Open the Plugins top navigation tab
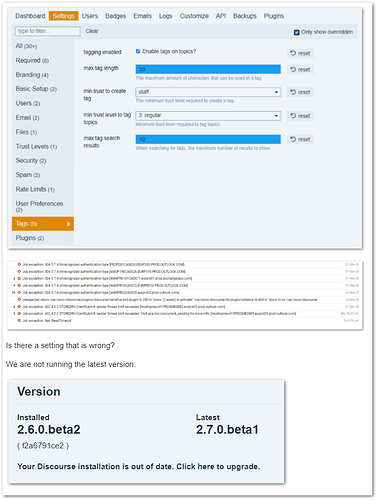Viewport: 377px width, 500px height. coord(274,16)
